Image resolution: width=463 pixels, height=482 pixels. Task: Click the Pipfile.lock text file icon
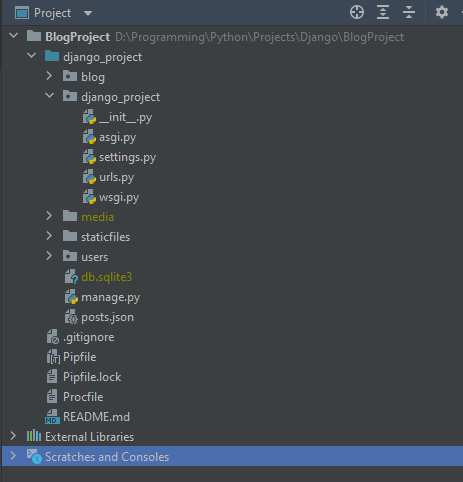[x=52, y=377]
